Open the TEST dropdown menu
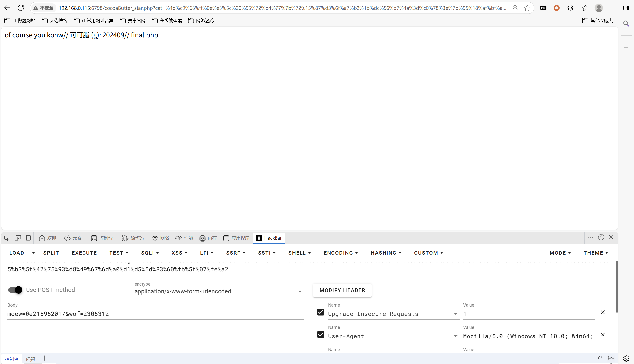634x364 pixels. [x=119, y=253]
